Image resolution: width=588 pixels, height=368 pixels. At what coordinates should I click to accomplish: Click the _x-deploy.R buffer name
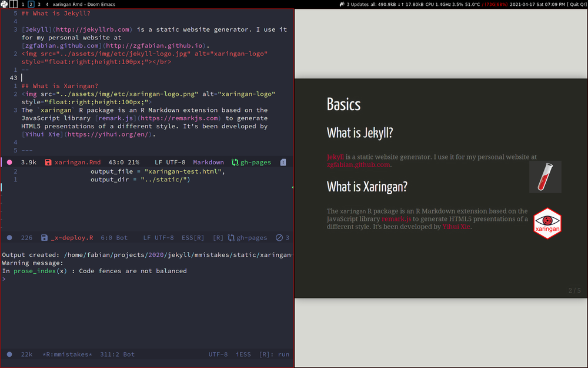pyautogui.click(x=72, y=238)
